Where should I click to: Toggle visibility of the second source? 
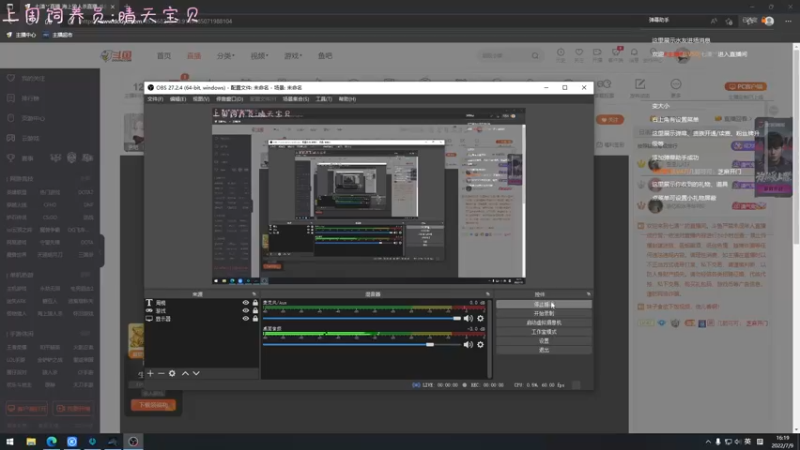coord(245,311)
